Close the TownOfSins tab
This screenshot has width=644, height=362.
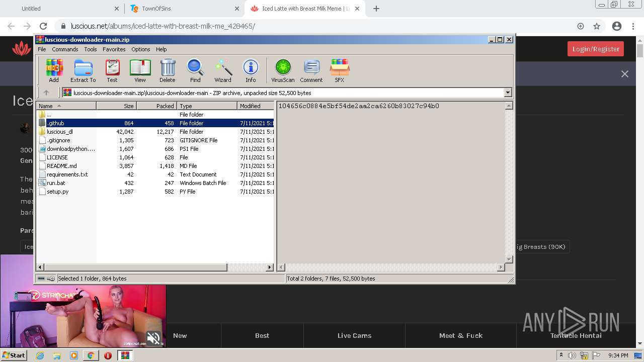pyautogui.click(x=237, y=9)
